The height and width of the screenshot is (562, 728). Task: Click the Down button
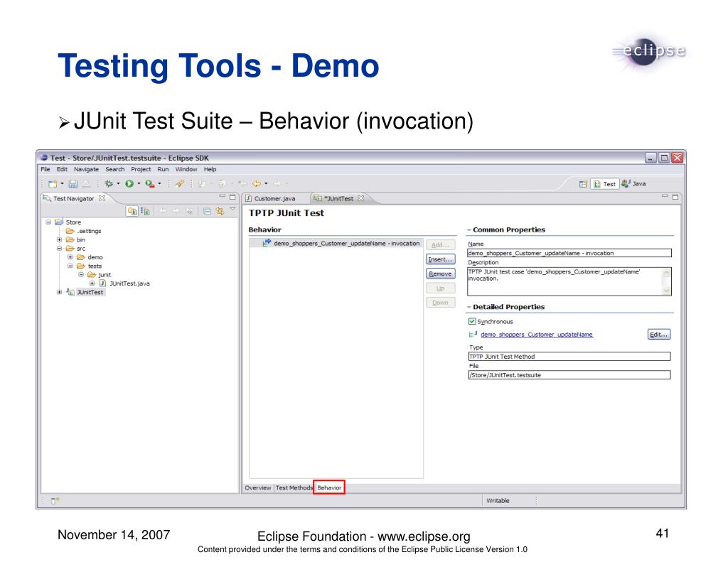[x=440, y=303]
